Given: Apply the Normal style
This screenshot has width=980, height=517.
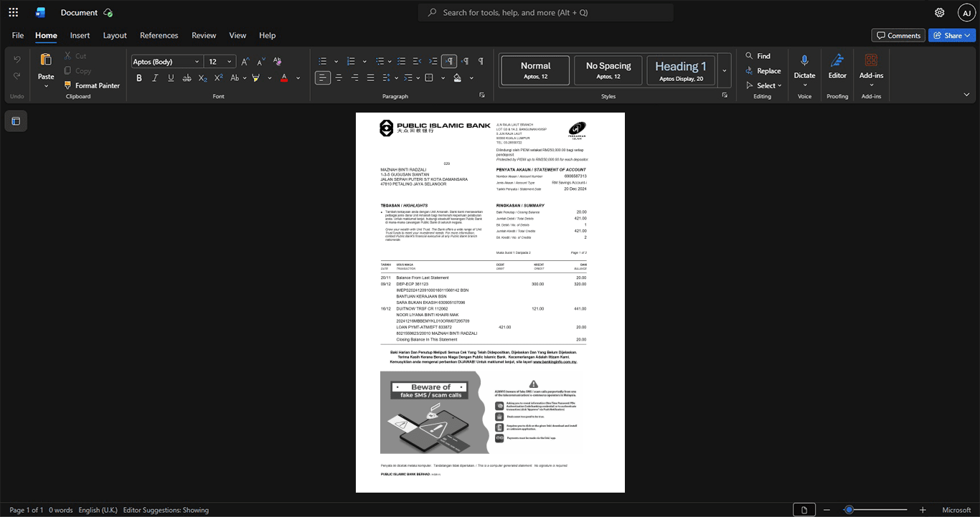Looking at the screenshot, I should (535, 70).
